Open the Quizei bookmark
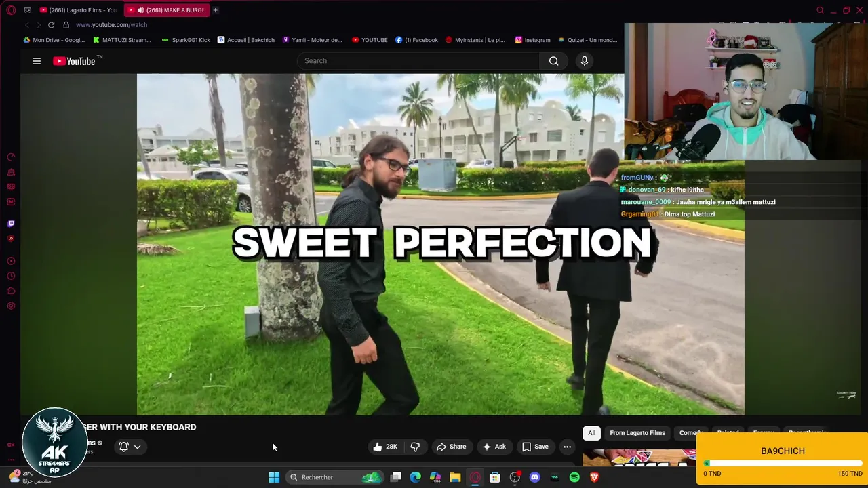 587,40
